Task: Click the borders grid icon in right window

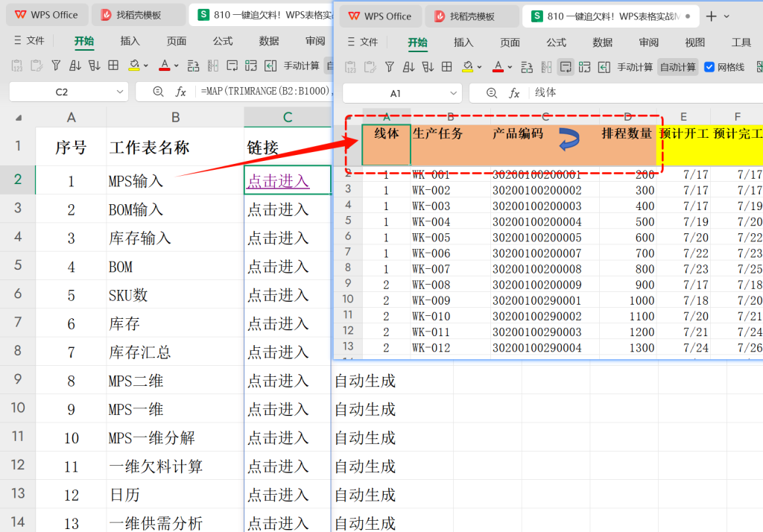Action: pyautogui.click(x=447, y=66)
